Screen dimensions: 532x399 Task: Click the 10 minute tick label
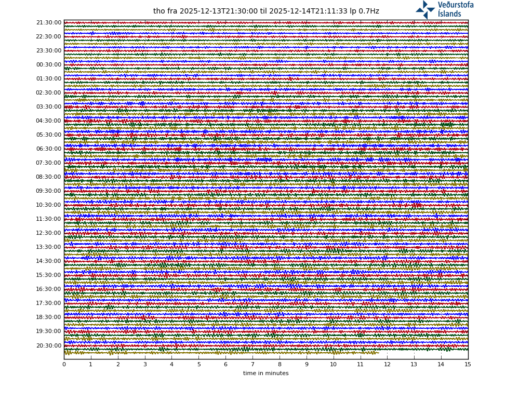(x=333, y=365)
